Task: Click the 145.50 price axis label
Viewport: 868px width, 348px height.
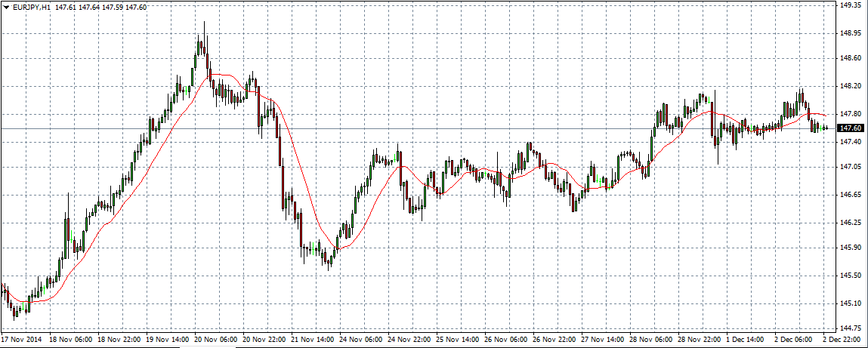Action: pyautogui.click(x=851, y=276)
